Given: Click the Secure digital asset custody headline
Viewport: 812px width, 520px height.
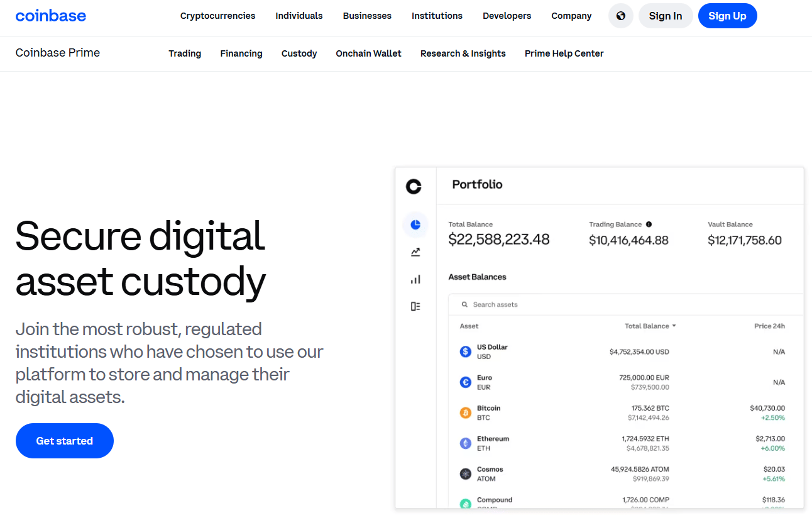Looking at the screenshot, I should point(141,258).
